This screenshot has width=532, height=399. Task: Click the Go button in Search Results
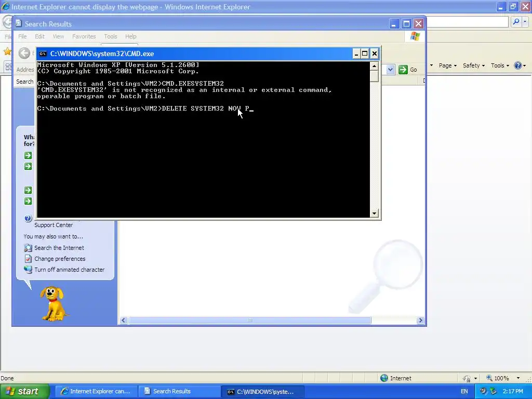(408, 70)
